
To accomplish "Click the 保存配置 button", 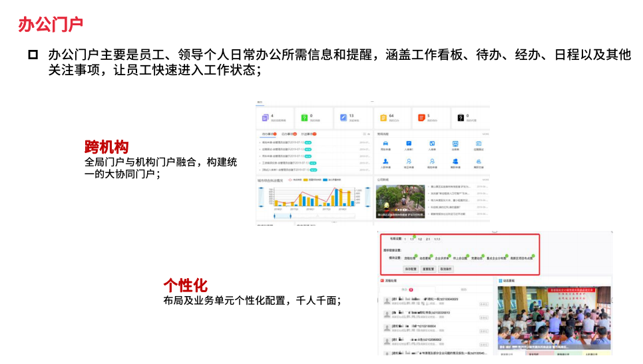I will (x=411, y=268).
